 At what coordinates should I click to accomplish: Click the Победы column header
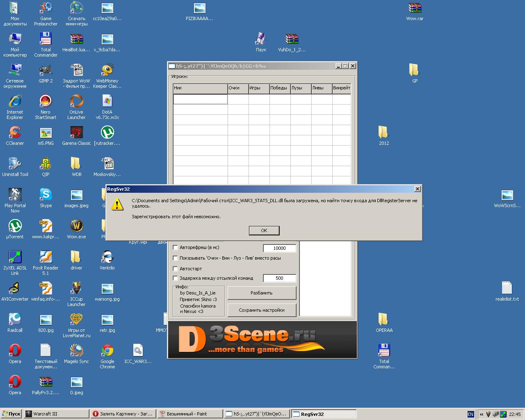click(x=280, y=88)
